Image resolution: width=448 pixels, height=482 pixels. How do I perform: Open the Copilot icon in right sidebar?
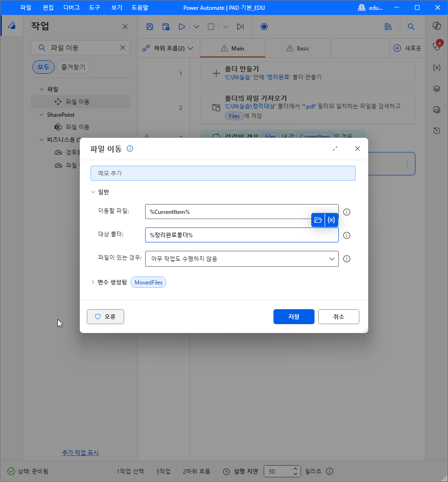click(x=437, y=26)
